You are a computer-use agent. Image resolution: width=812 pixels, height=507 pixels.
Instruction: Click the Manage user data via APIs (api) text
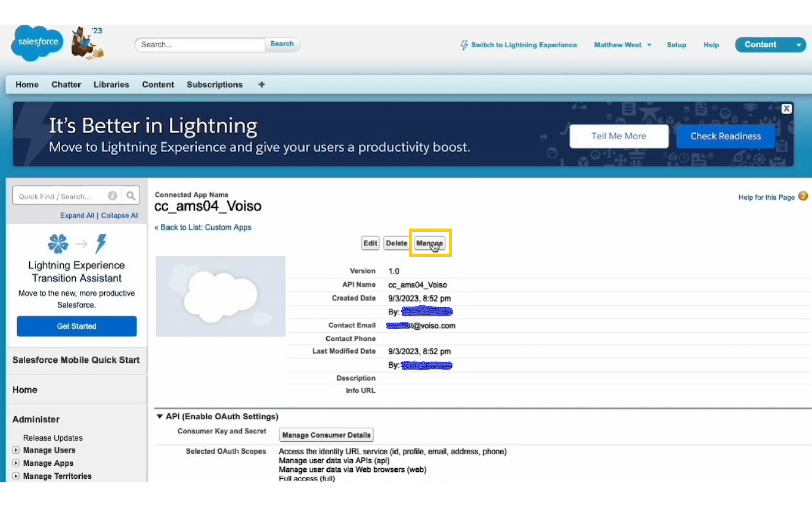coord(334,461)
